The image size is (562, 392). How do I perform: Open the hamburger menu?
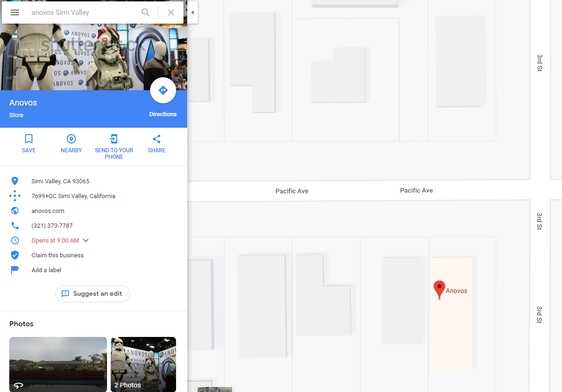(x=15, y=12)
